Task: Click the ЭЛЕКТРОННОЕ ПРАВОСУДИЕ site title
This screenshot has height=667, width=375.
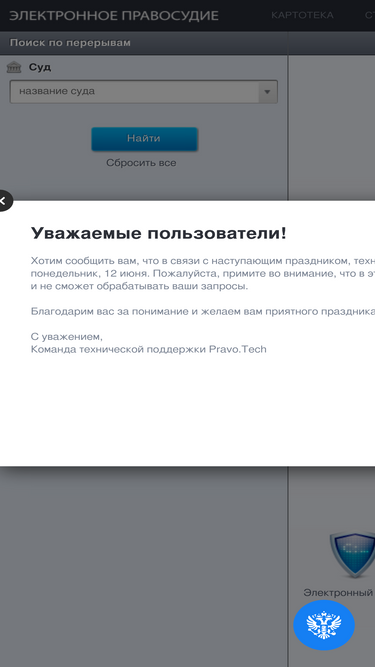Action: coord(114,16)
